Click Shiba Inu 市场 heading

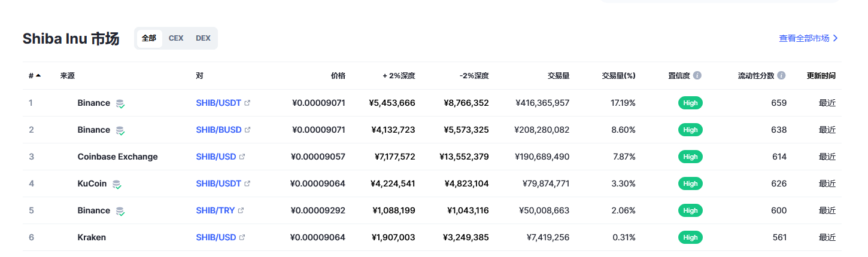coord(71,39)
